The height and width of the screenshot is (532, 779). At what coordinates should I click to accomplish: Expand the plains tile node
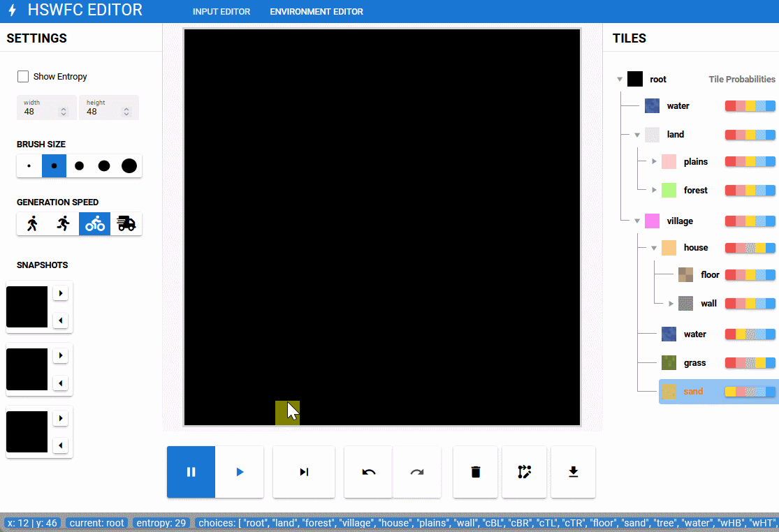655,162
